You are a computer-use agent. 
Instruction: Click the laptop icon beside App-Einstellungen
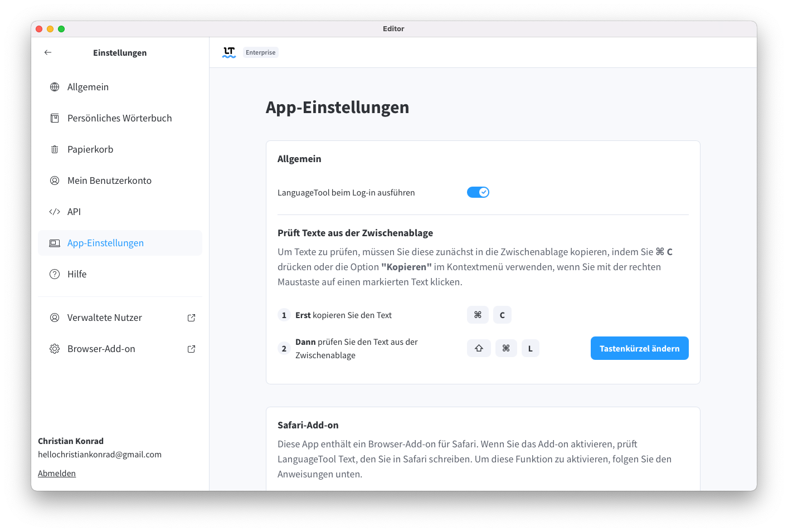point(55,243)
